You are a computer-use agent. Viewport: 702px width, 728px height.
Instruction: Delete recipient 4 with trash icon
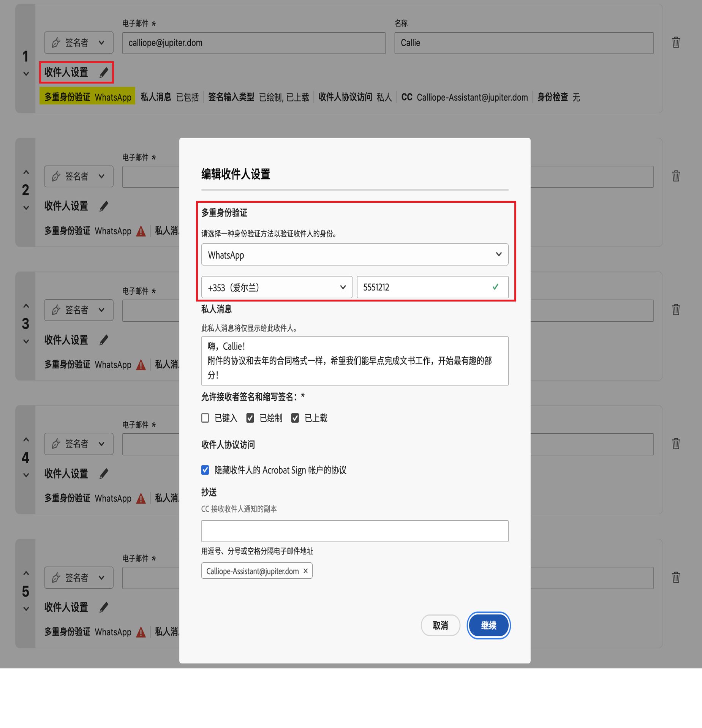tap(676, 443)
